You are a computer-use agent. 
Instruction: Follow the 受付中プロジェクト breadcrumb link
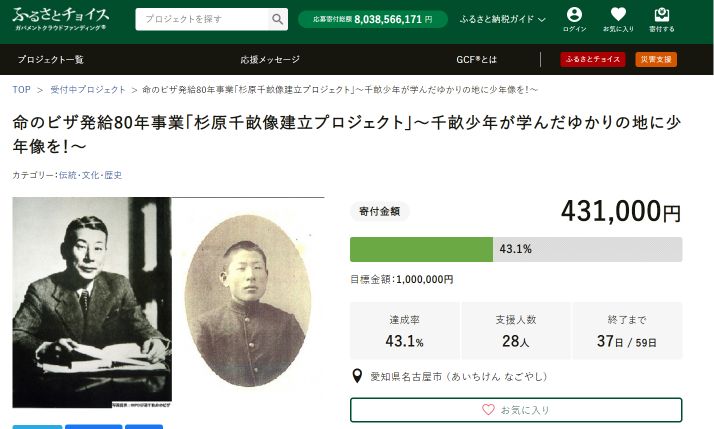click(88, 90)
